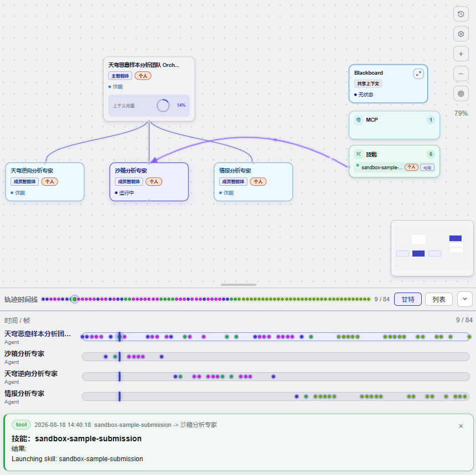Click the last dot in 沙箱分析专家 Gantt row
Image resolution: width=476 pixels, height=475 pixels.
pos(162,357)
